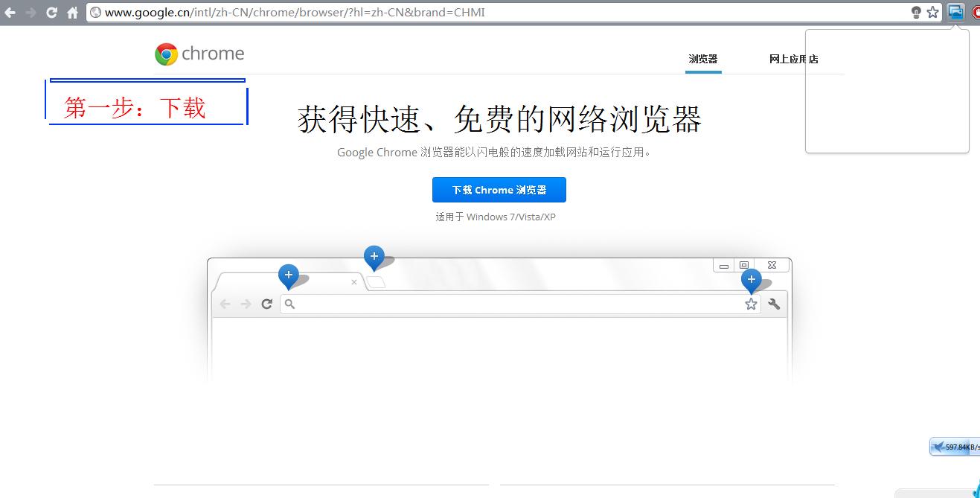View site information via the globe icon
The height and width of the screenshot is (498, 980).
click(95, 13)
